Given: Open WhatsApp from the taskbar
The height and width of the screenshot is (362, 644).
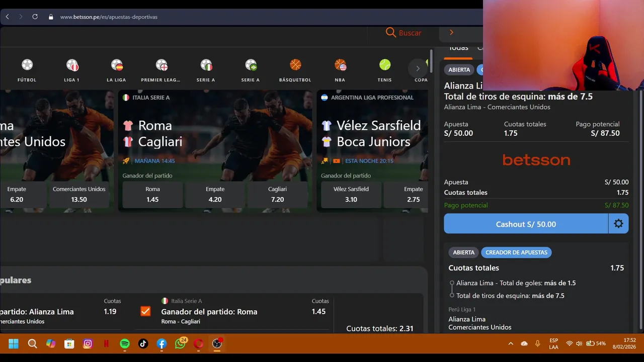Looking at the screenshot, I should [180, 344].
